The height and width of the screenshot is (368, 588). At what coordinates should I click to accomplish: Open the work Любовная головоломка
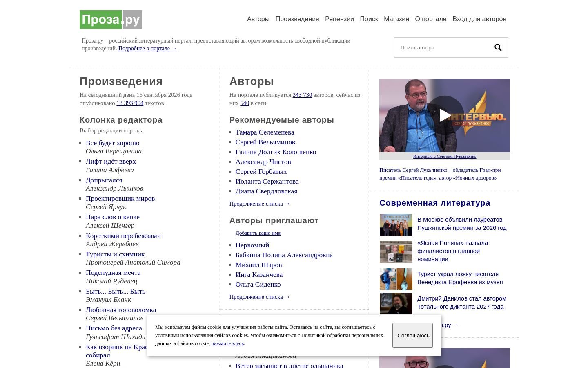tap(121, 310)
